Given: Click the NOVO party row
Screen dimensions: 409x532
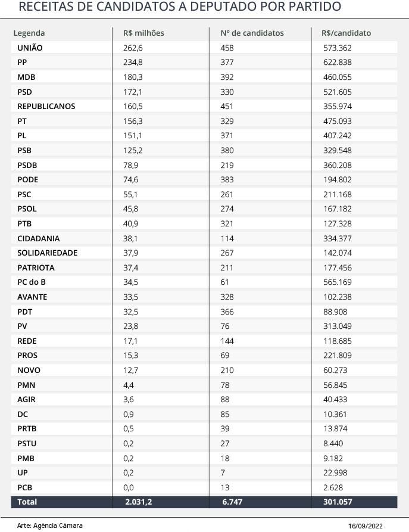Looking at the screenshot, I should (204, 370).
